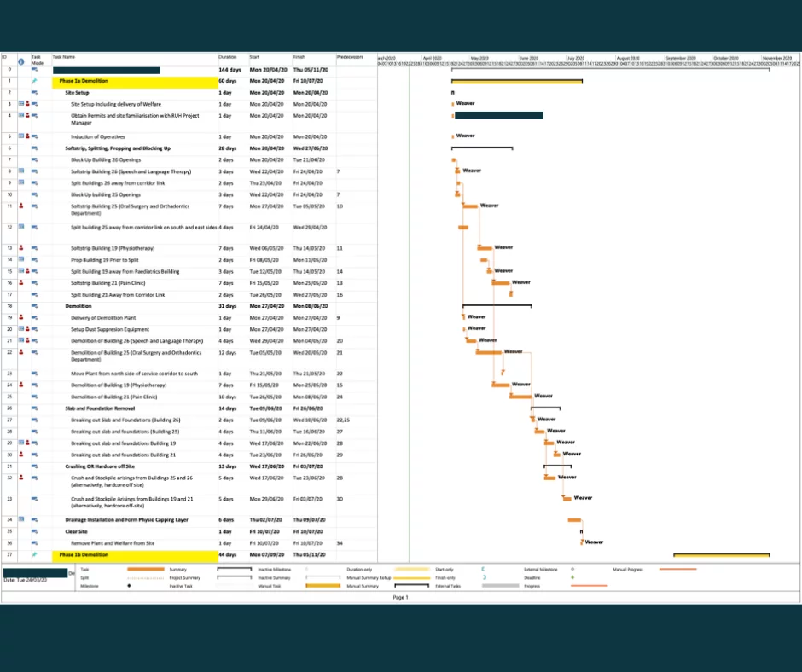Click the red person icon on row 22
This screenshot has width=802, height=672.
[21, 352]
